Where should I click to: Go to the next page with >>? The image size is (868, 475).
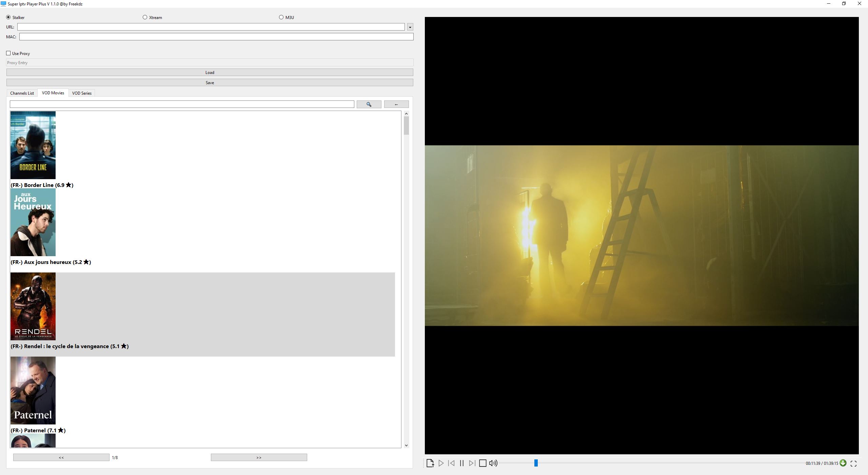(259, 458)
